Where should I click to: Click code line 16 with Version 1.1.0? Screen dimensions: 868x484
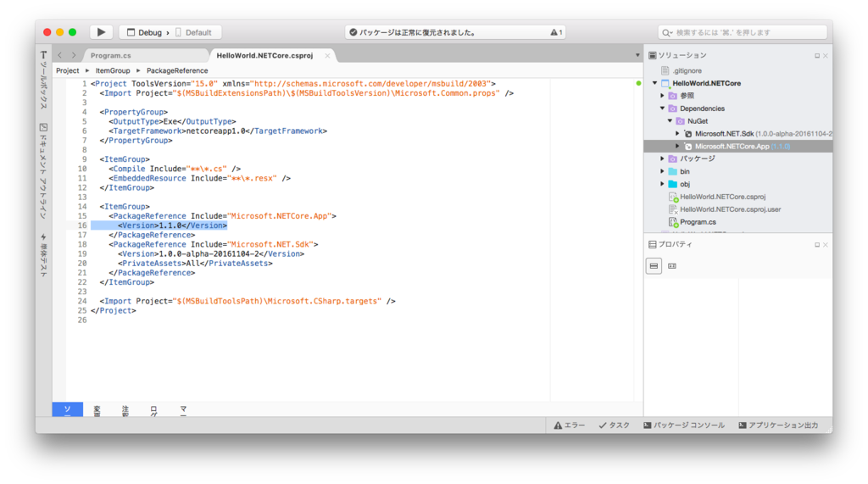(x=172, y=225)
